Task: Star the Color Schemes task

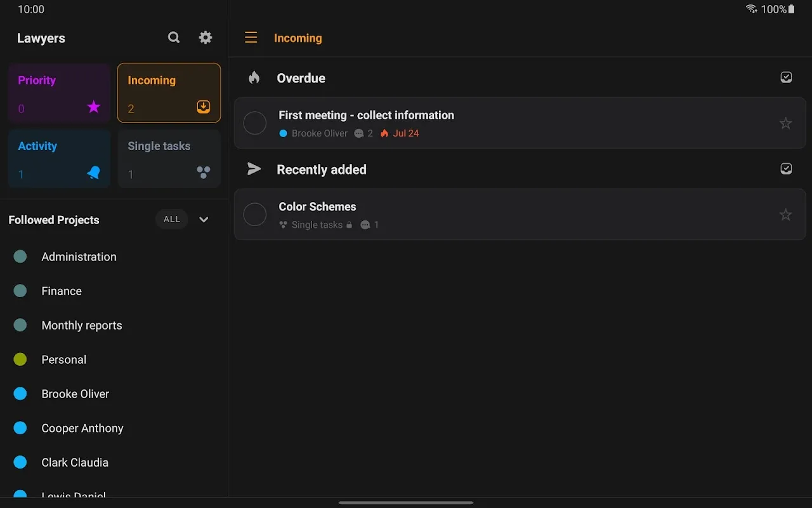Action: [785, 215]
